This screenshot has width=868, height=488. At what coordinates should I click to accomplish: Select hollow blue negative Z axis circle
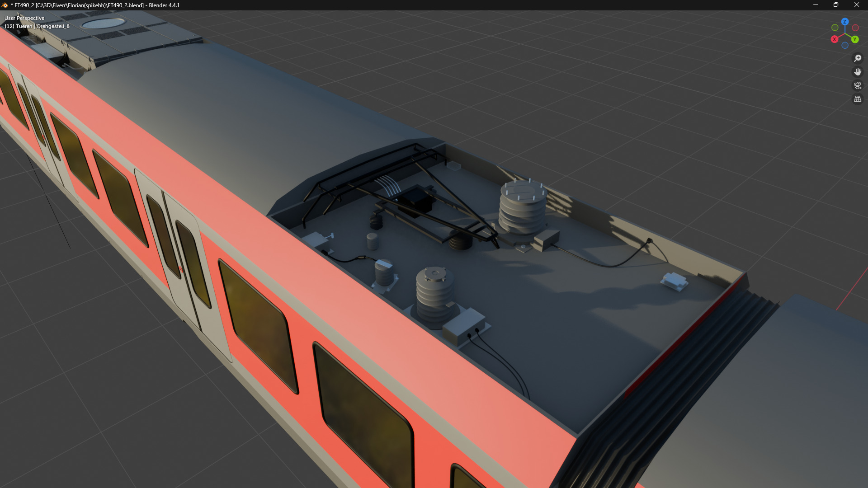(844, 45)
